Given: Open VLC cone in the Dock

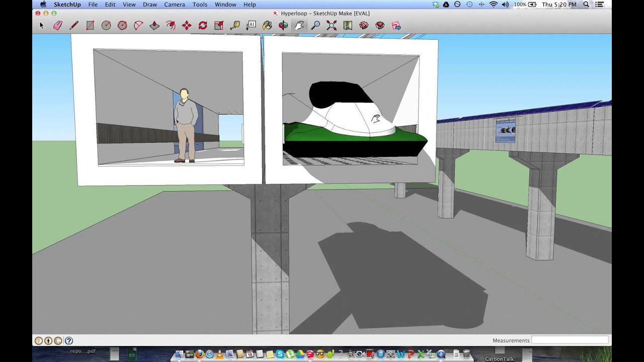Looking at the screenshot, I should [219, 354].
